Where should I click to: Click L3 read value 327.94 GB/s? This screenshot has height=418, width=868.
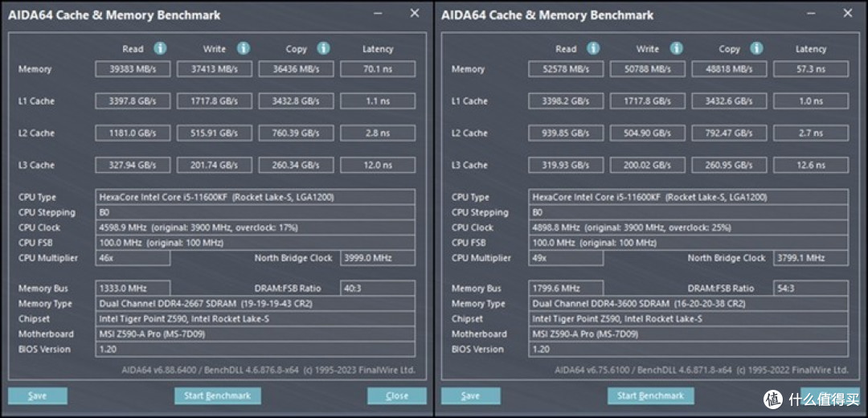133,165
